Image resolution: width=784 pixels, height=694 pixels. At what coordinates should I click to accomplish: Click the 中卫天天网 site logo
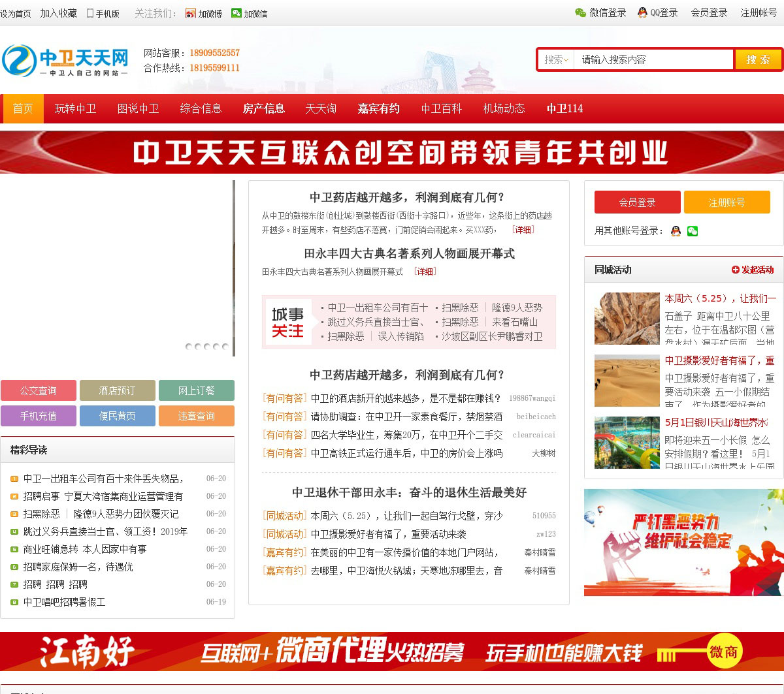click(x=65, y=61)
